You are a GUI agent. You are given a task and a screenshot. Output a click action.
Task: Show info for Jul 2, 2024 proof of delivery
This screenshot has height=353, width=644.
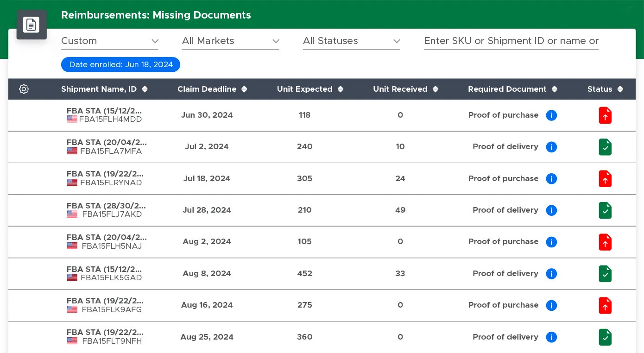tap(551, 147)
